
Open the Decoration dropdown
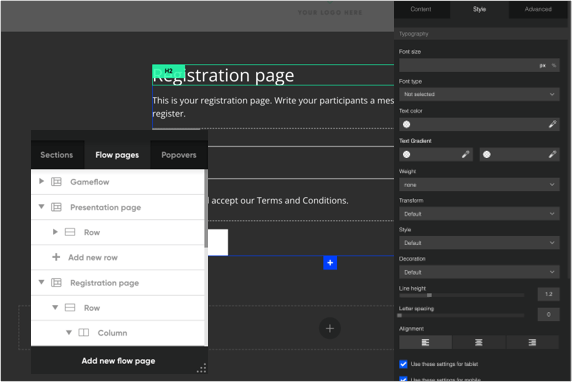coord(479,272)
